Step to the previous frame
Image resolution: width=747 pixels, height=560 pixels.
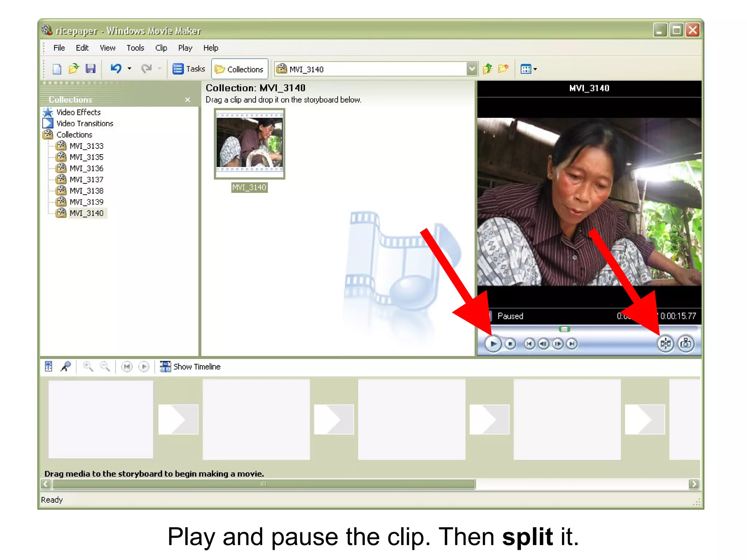[x=544, y=344]
